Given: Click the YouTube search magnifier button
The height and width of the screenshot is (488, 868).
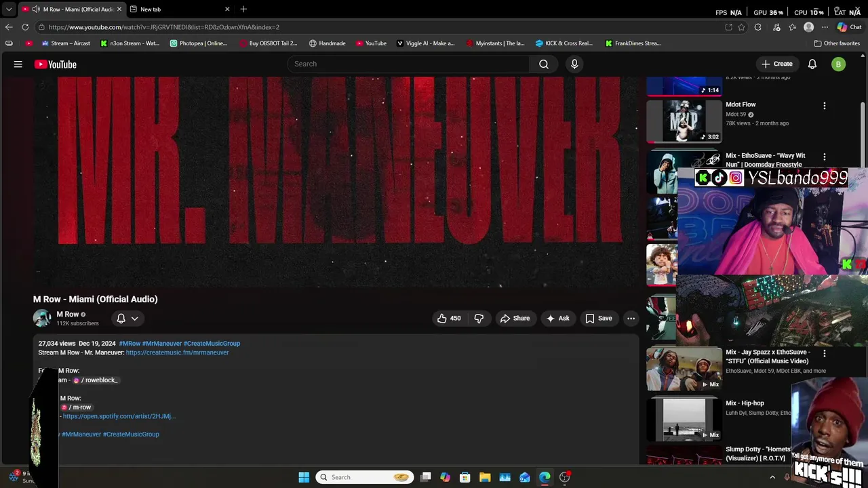Looking at the screenshot, I should tap(544, 64).
